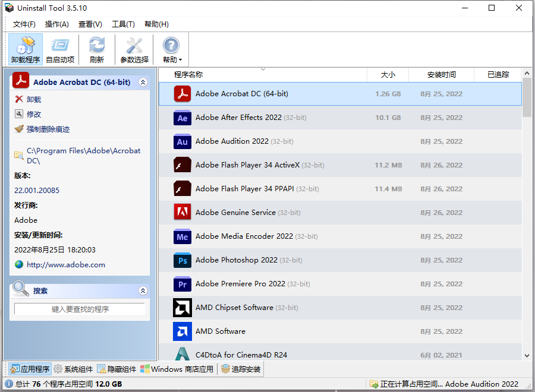535x392 pixels.
Task: Open 参数选择 preferences via its gear icon
Action: click(x=133, y=45)
